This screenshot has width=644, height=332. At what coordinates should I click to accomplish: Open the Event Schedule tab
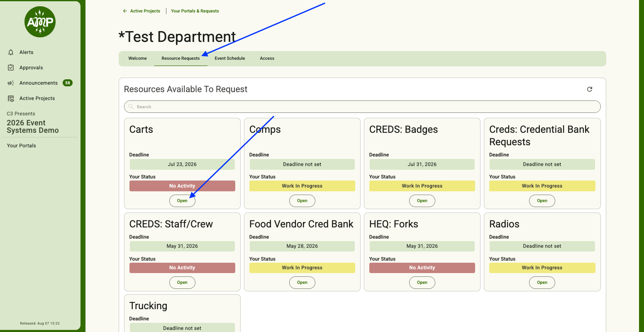(230, 59)
